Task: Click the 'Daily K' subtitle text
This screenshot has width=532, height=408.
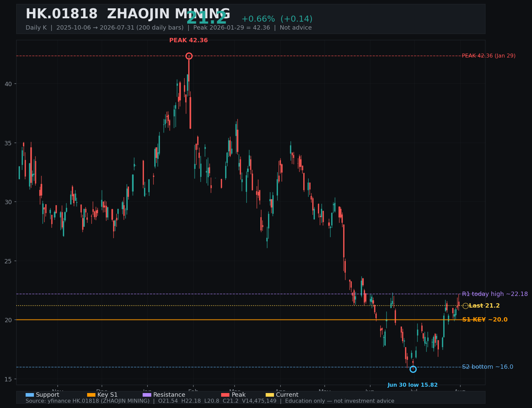Action: tap(36, 28)
